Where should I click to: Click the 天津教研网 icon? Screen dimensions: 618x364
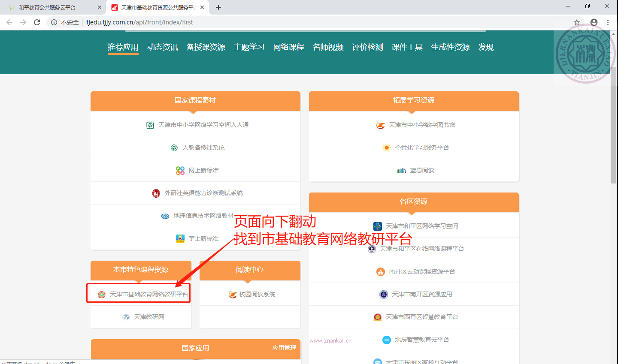pos(126,317)
